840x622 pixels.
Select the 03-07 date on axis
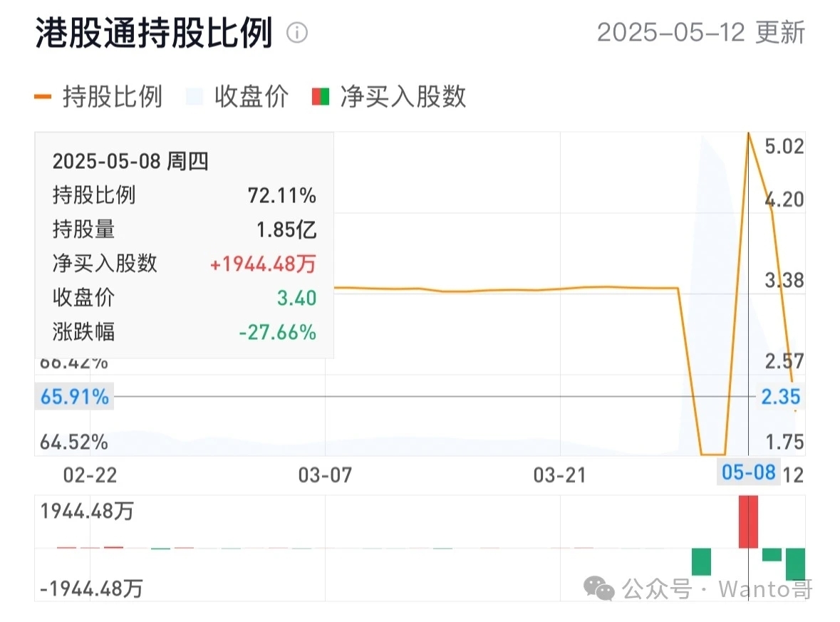(x=325, y=475)
